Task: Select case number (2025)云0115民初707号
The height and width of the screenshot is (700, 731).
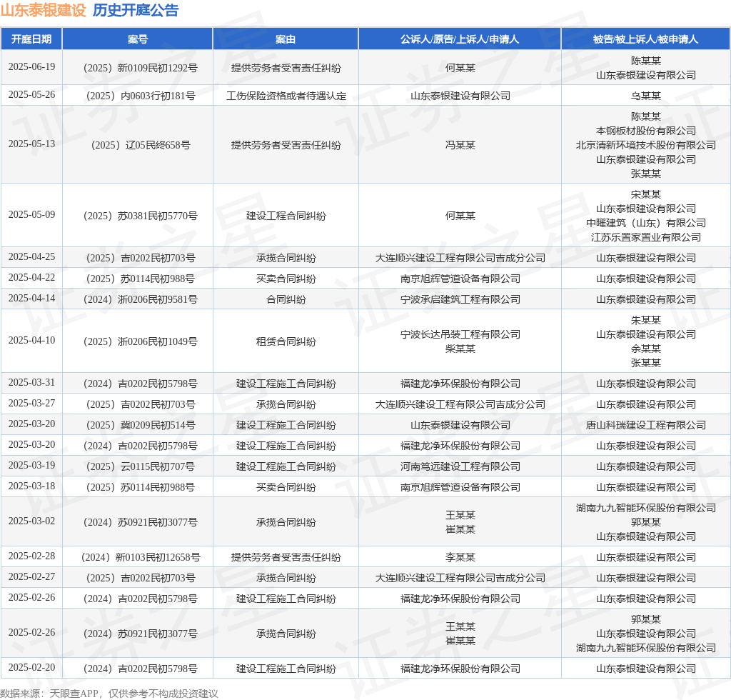Action: 141,467
